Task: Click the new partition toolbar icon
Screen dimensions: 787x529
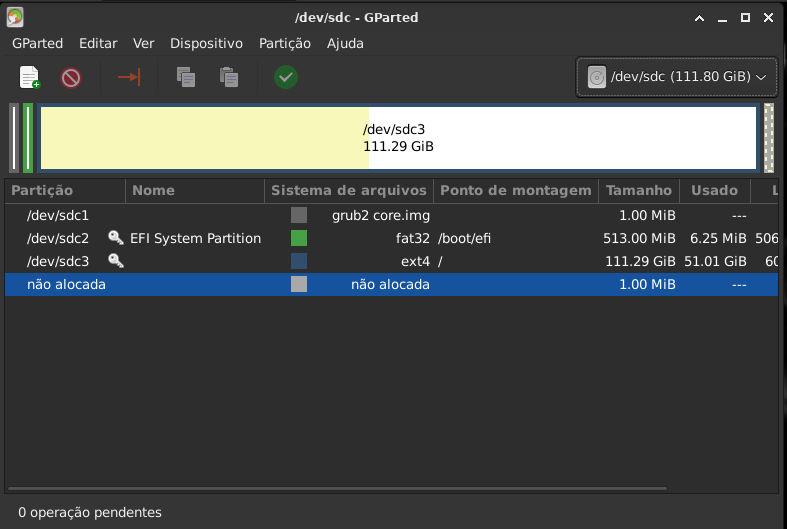Action: (30, 77)
